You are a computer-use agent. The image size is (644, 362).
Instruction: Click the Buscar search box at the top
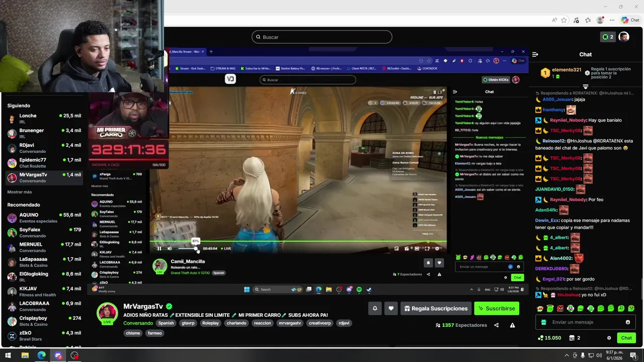pos(322,37)
